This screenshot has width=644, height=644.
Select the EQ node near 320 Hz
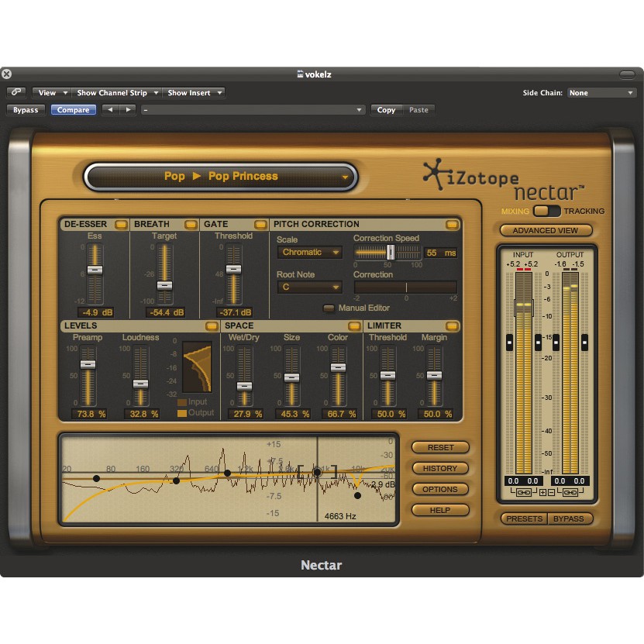pos(176,480)
